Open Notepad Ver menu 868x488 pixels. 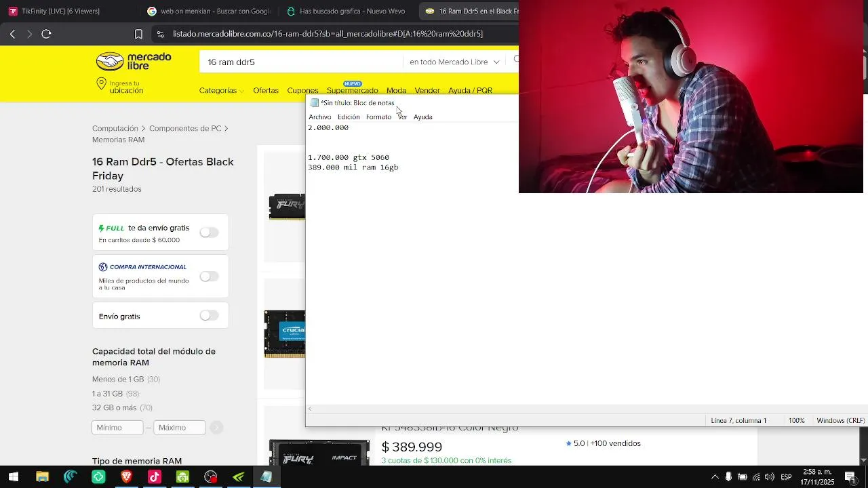pos(402,117)
